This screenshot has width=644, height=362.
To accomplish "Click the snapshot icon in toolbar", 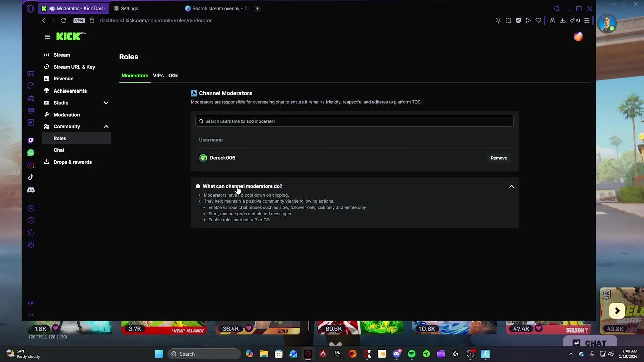I will pos(508,21).
